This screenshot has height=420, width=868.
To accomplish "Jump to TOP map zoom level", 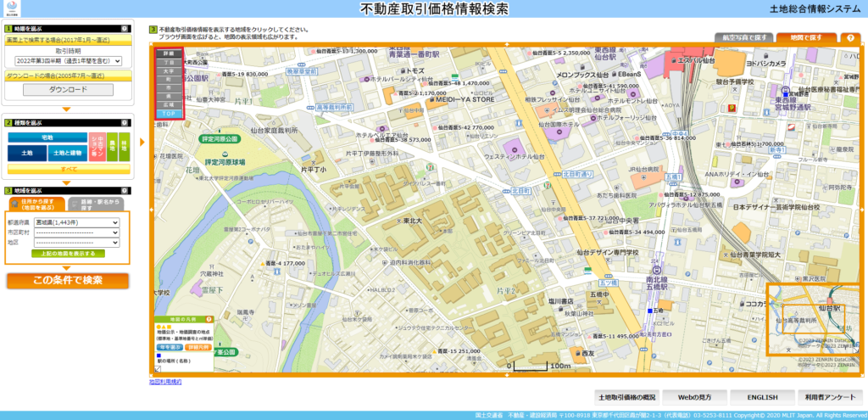I will coord(169,113).
